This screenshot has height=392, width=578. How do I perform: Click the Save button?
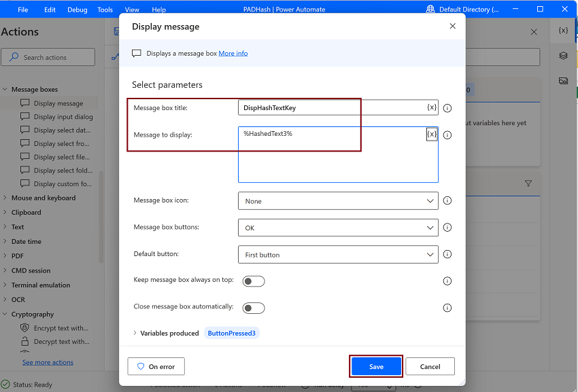pyautogui.click(x=376, y=367)
